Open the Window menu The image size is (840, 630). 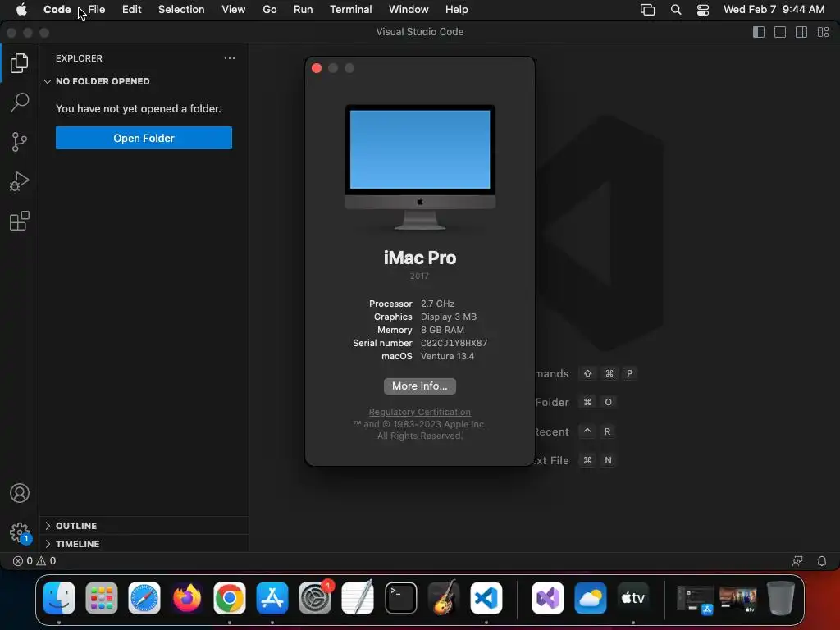(409, 10)
